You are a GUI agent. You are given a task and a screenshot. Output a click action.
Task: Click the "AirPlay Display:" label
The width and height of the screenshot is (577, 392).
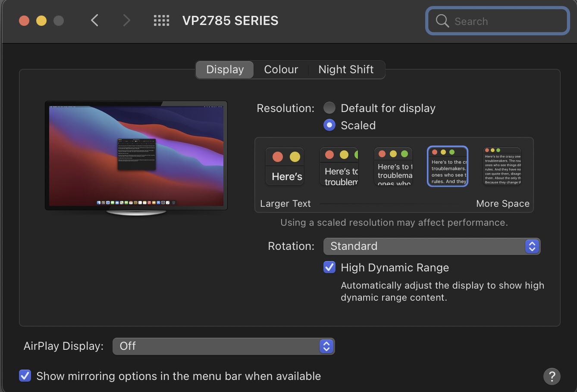tap(64, 346)
